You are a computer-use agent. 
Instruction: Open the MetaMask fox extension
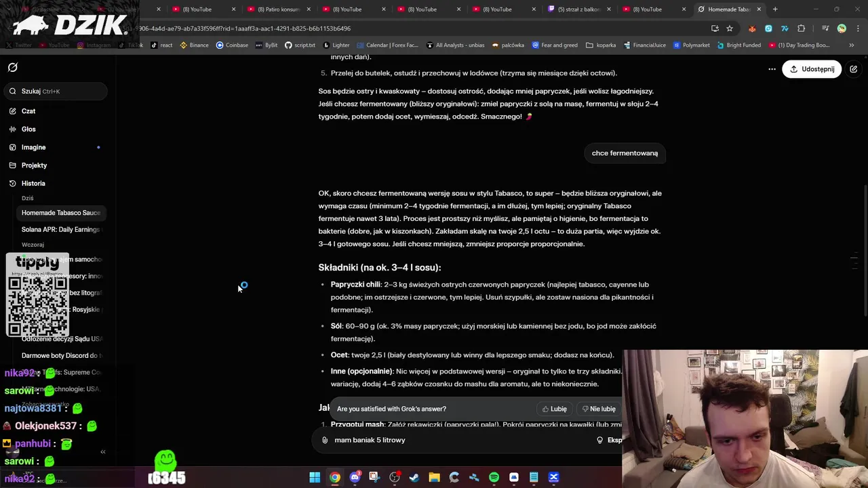[752, 28]
